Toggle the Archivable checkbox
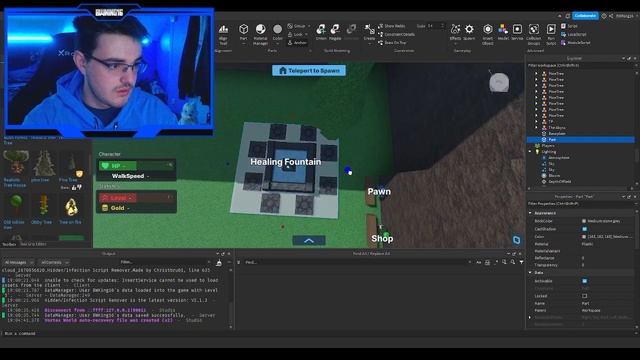The height and width of the screenshot is (360, 640). 584,281
